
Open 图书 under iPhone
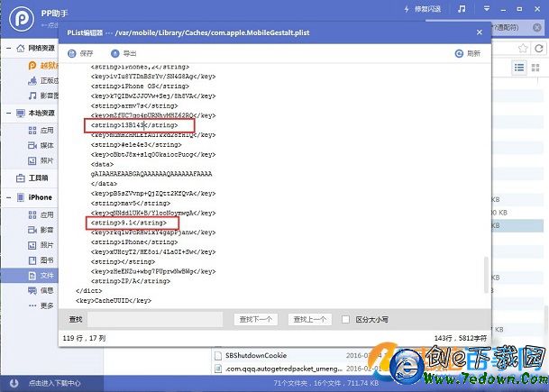[41, 260]
